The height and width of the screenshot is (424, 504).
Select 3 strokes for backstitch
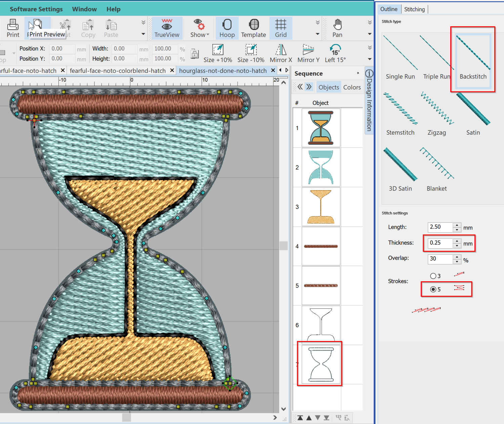click(433, 275)
